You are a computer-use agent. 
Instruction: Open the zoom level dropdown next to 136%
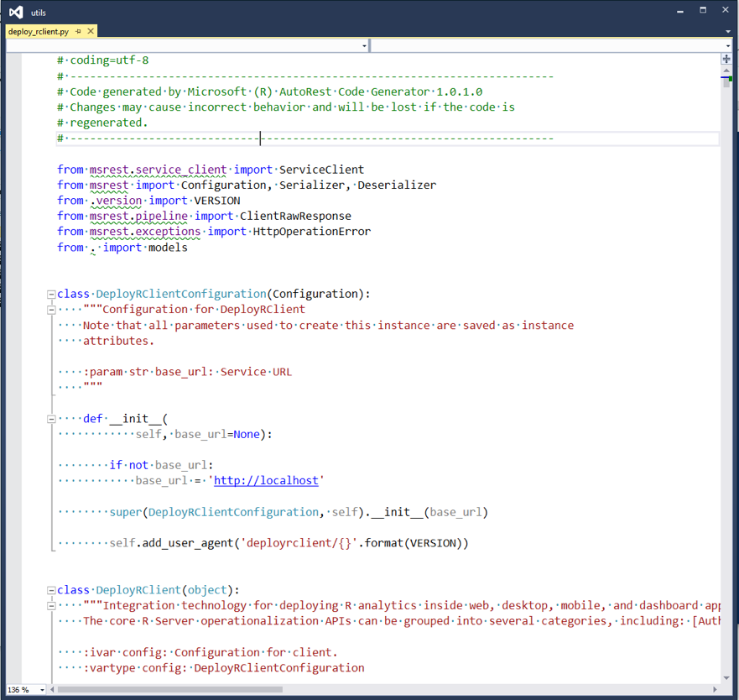(44, 689)
